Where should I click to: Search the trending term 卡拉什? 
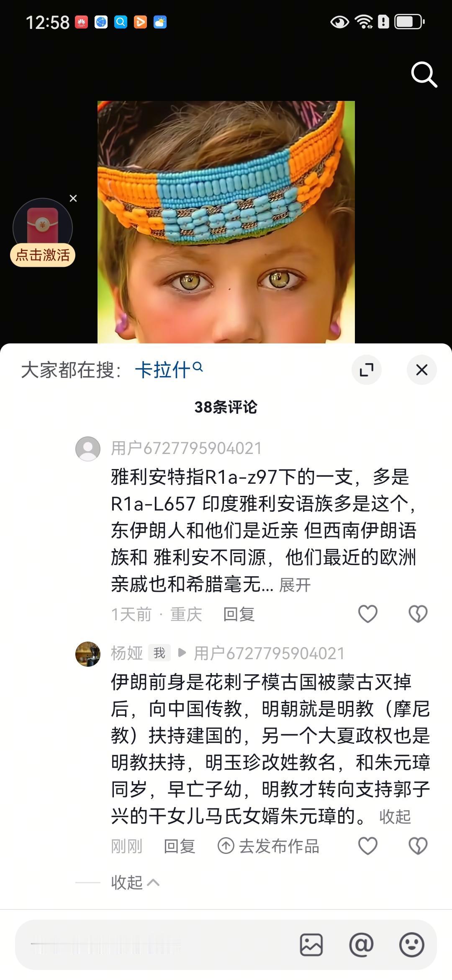point(169,370)
